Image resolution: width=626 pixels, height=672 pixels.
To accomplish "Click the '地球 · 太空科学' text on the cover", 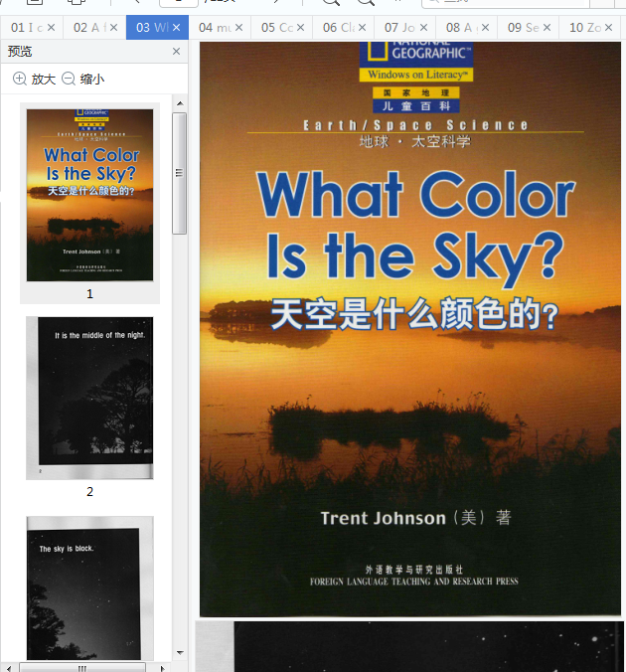I will coord(414,141).
